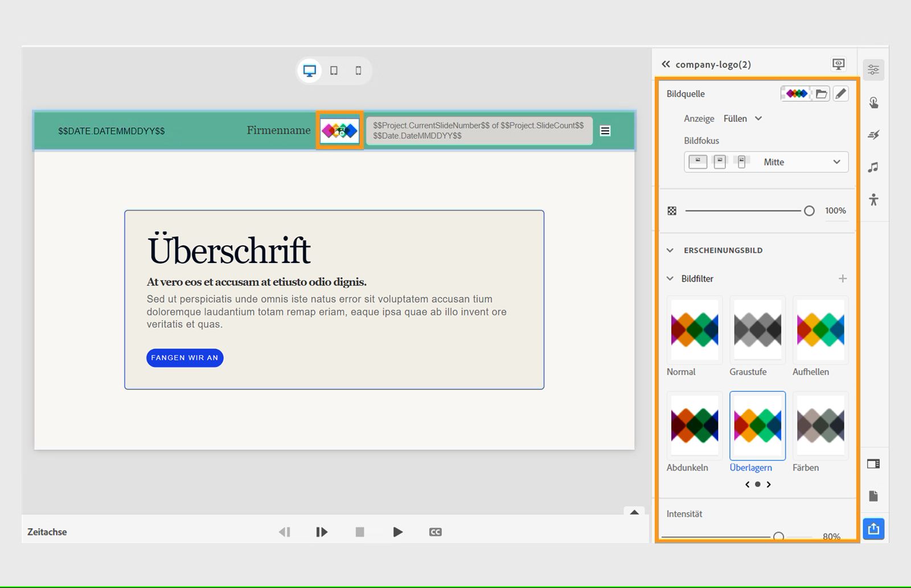Select the Überschrift heading text
This screenshot has height=588, width=911.
pyautogui.click(x=229, y=249)
